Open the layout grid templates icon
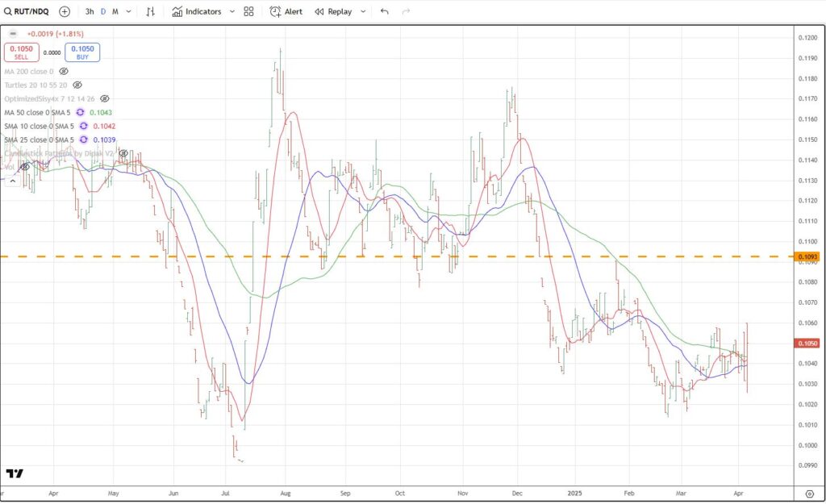 [x=248, y=12]
